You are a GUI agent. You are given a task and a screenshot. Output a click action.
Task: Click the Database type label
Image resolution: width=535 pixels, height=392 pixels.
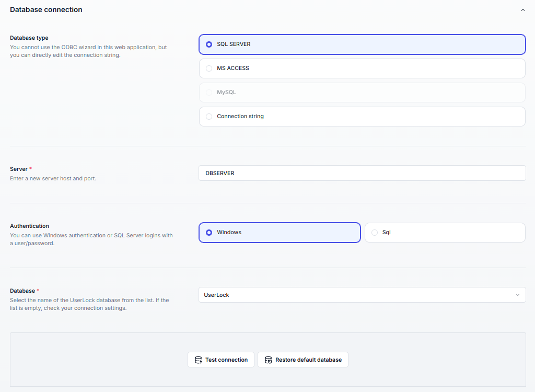[29, 38]
